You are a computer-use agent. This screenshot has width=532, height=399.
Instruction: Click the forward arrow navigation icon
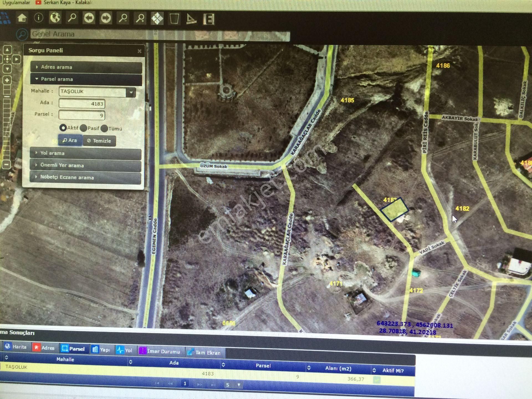(106, 18)
